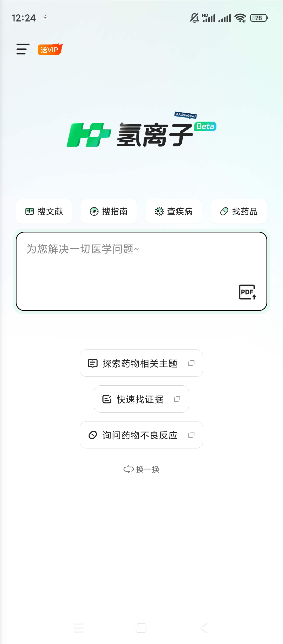Open expand icon on 询问药物不良反应
Image resolution: width=283 pixels, height=644 pixels.
pos(192,435)
